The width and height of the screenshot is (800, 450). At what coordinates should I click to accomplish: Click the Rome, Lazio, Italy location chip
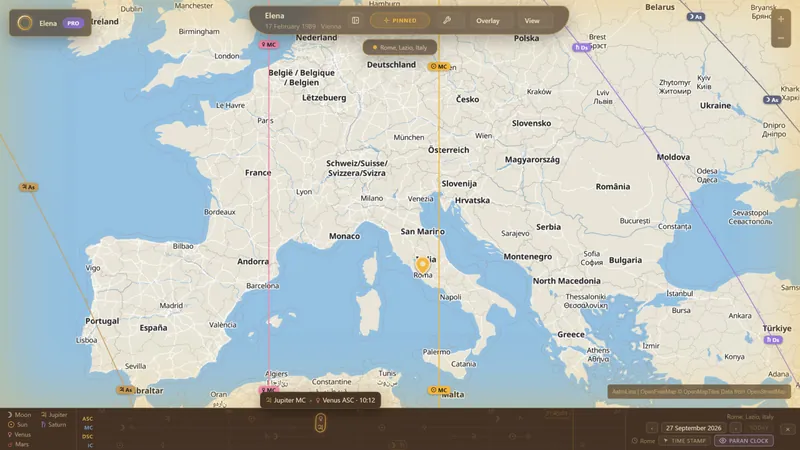(400, 47)
